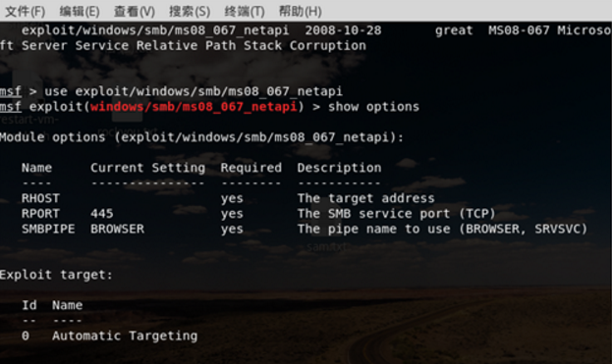Click the 'use exploit/windows/smb/ms08_067_netapi' command

(x=194, y=91)
